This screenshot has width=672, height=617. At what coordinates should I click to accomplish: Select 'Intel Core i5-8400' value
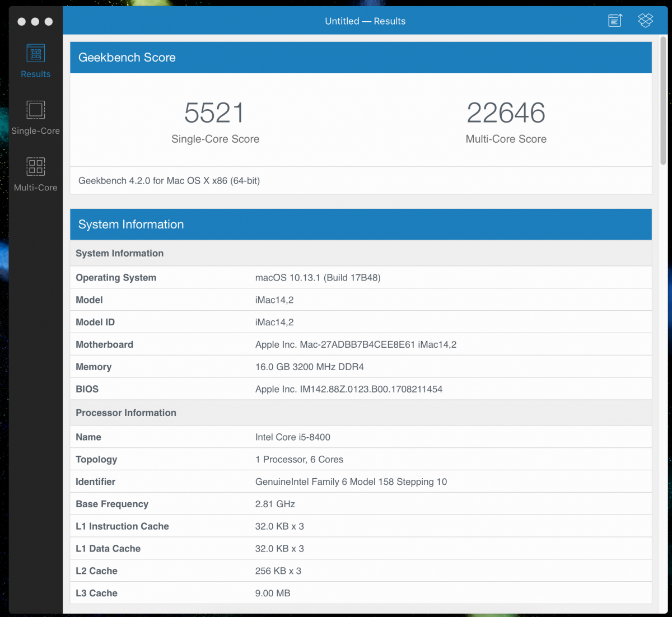[x=292, y=437]
